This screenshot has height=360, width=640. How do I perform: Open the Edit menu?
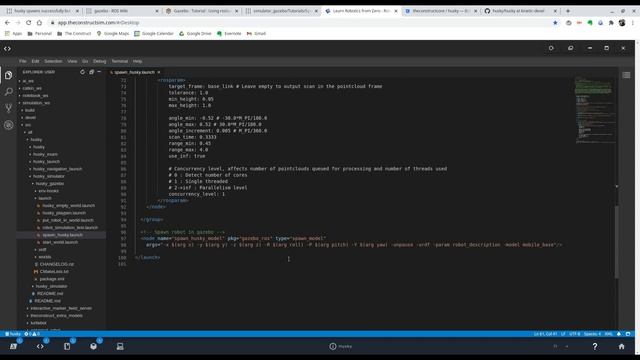click(x=36, y=61)
